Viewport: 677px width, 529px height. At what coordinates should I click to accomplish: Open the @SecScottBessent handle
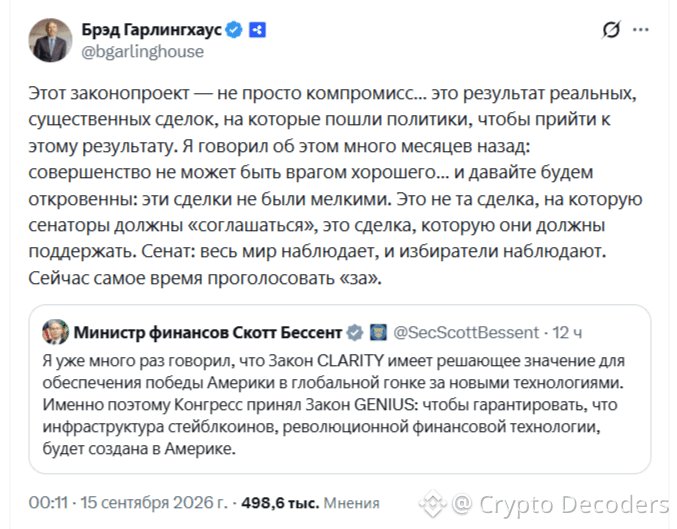pyautogui.click(x=466, y=333)
